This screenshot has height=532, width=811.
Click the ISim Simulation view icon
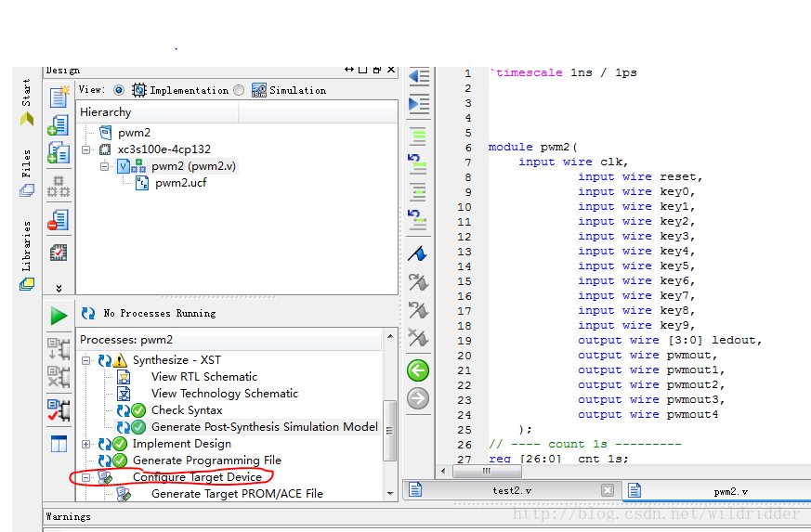tap(259, 90)
